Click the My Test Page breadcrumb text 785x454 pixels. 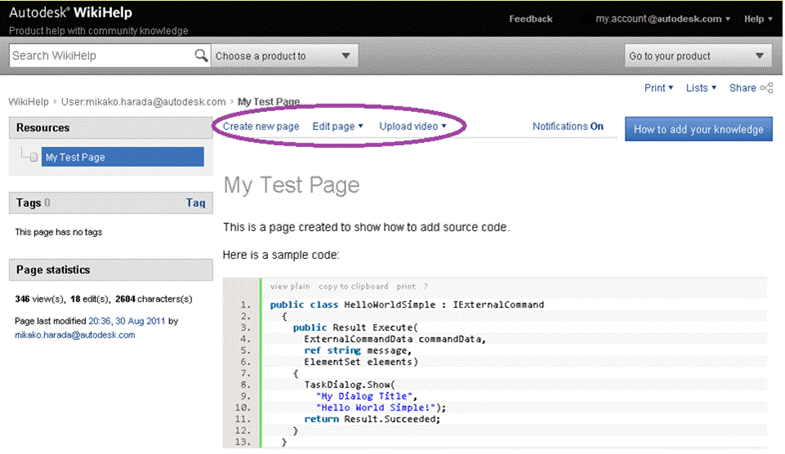click(268, 102)
